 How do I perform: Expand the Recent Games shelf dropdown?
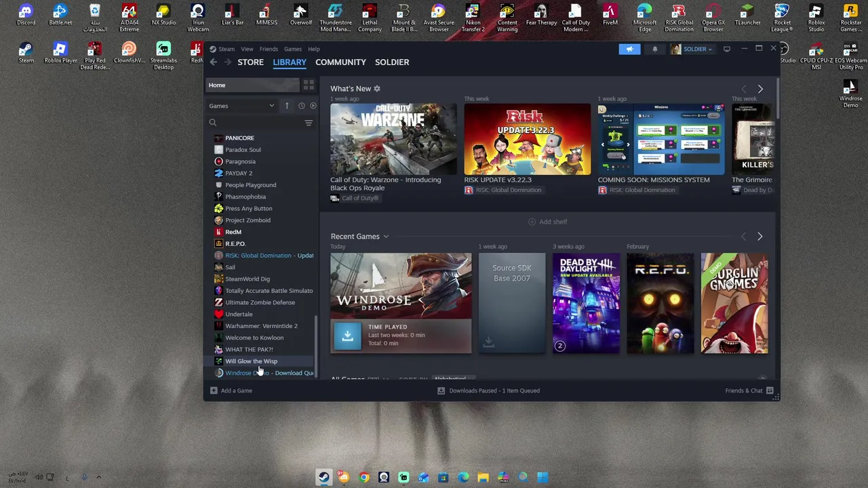click(x=386, y=237)
